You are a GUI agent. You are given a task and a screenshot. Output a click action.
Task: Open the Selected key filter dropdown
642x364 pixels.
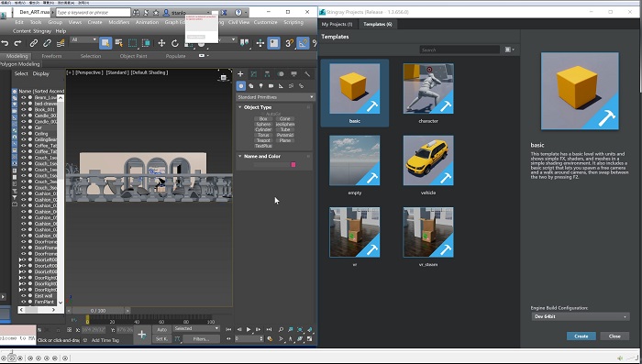(x=196, y=328)
